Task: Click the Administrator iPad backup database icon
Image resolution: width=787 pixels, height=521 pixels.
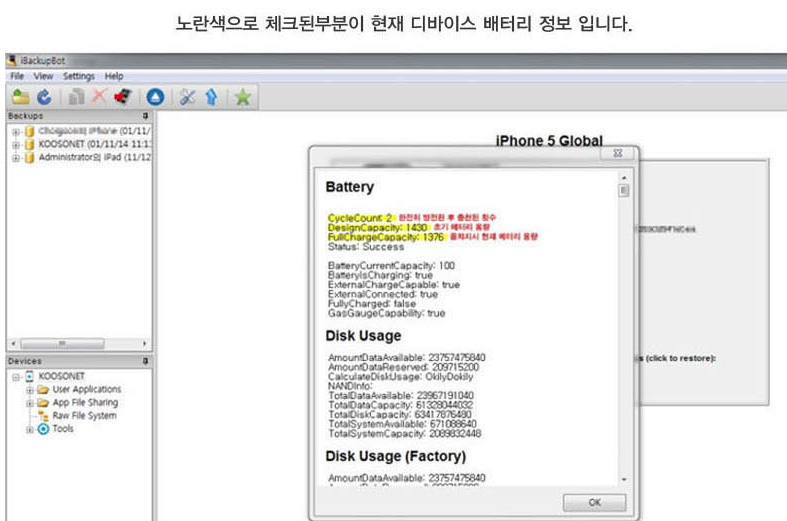Action: 30,158
